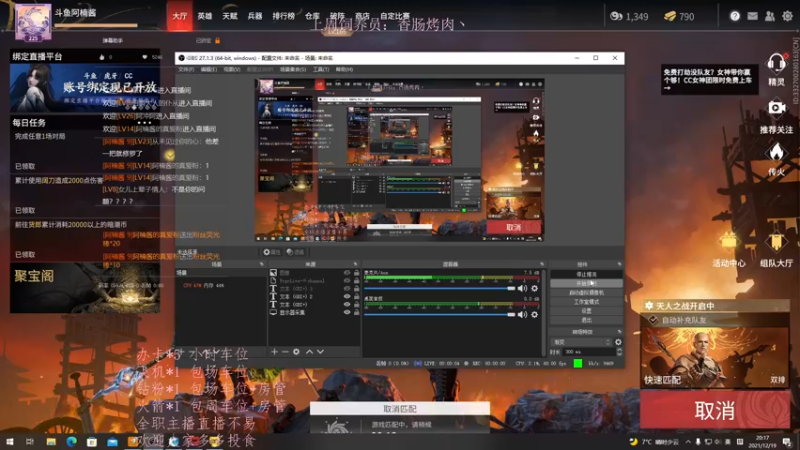Click the 传火 flame icon
The width and height of the screenshot is (800, 450).
coord(776,152)
